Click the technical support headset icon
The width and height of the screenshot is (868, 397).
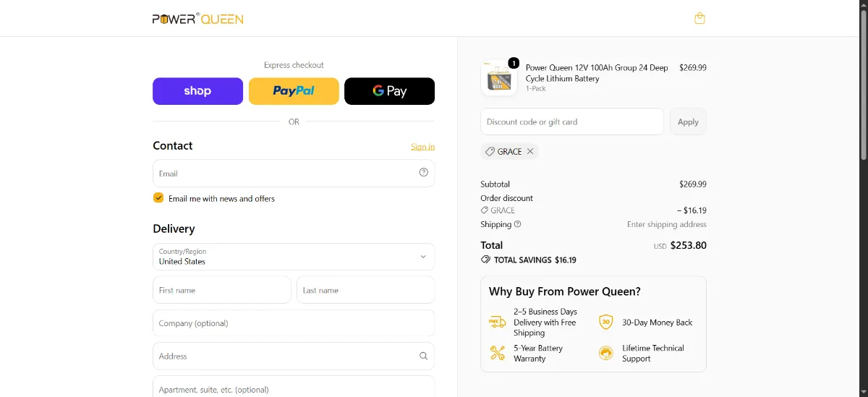(x=606, y=353)
